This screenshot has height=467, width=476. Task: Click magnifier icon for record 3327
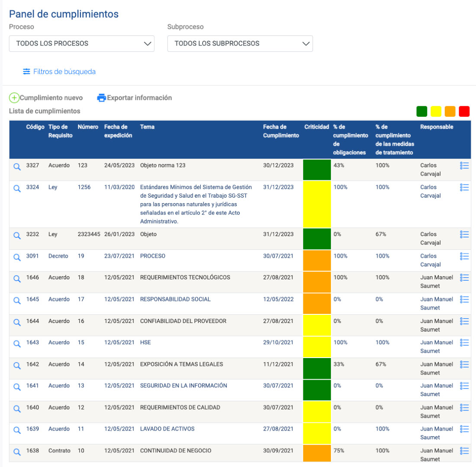pos(17,166)
